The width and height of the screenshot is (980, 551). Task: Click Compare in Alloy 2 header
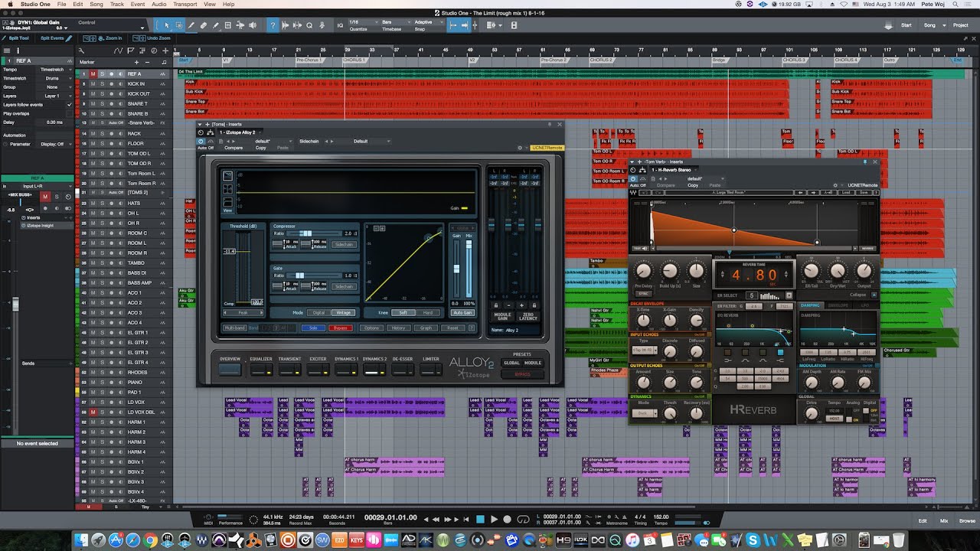[x=234, y=148]
